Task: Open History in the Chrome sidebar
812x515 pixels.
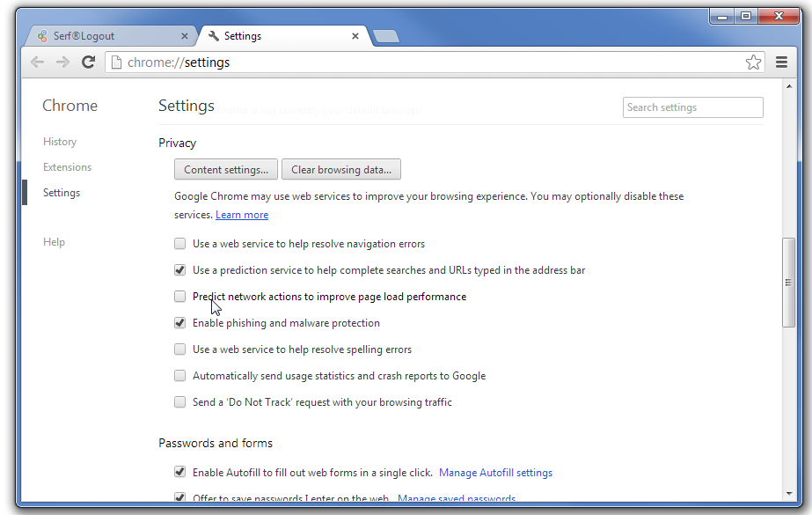Action: [60, 142]
